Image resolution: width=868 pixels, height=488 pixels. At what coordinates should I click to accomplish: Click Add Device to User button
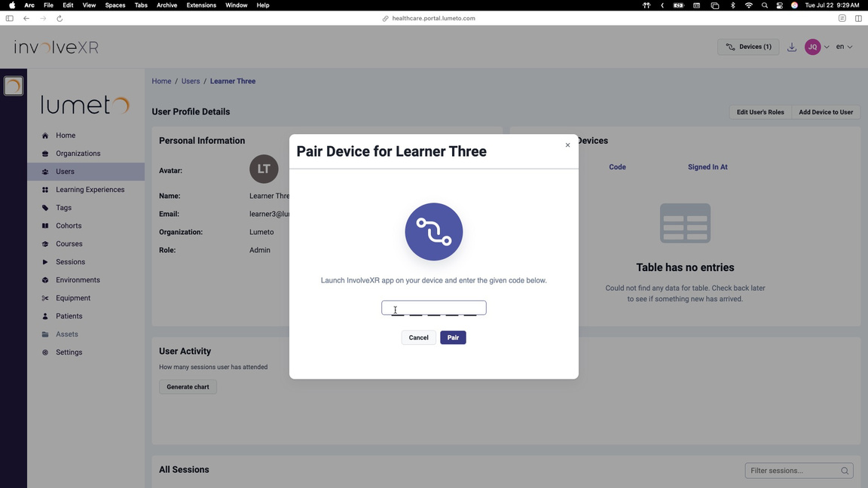[825, 112]
